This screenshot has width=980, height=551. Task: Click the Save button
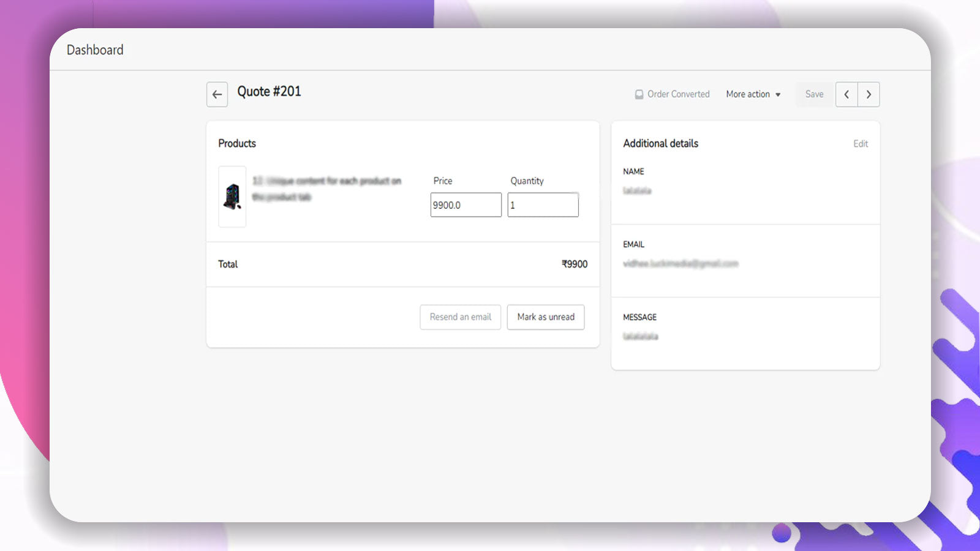(814, 94)
